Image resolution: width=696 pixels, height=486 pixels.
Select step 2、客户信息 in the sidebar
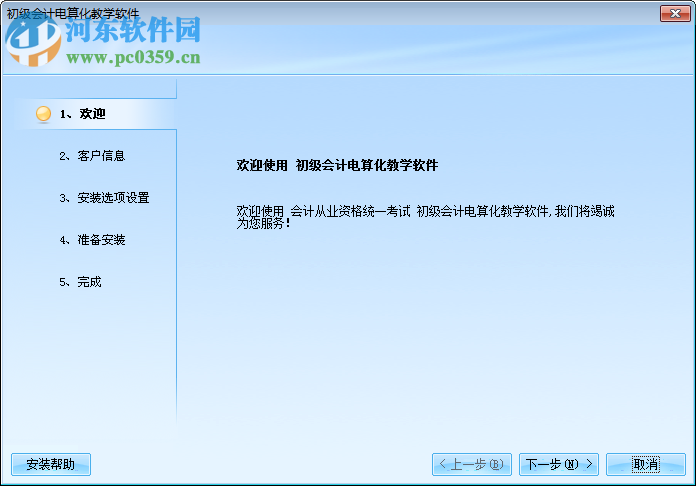92,156
